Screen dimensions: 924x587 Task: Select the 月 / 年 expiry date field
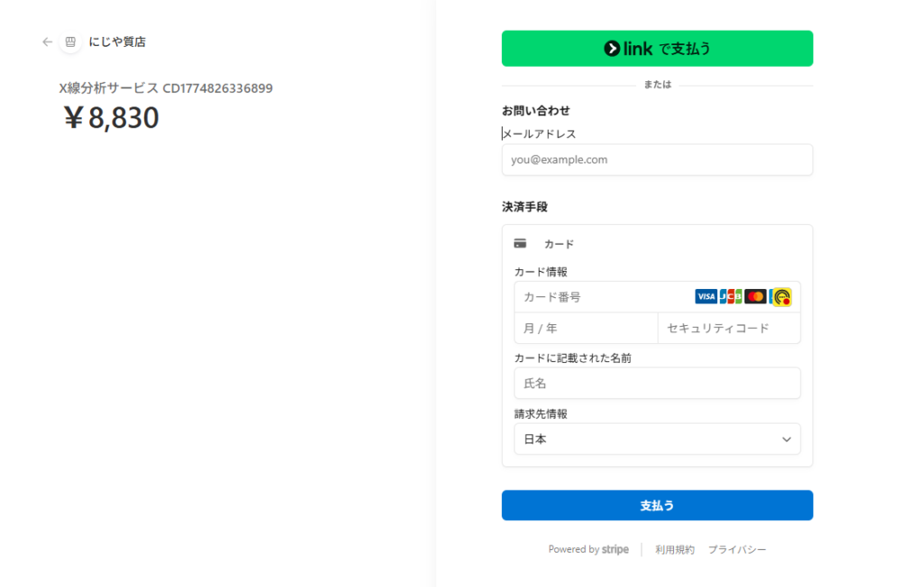point(586,329)
